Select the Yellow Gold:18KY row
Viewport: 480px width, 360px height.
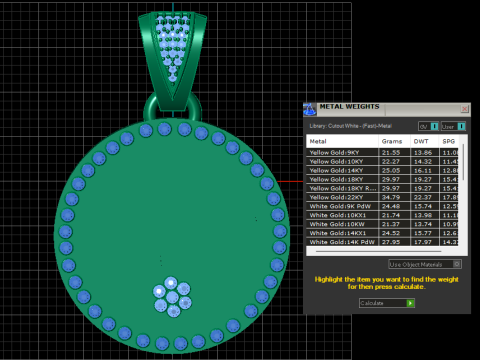click(382, 179)
